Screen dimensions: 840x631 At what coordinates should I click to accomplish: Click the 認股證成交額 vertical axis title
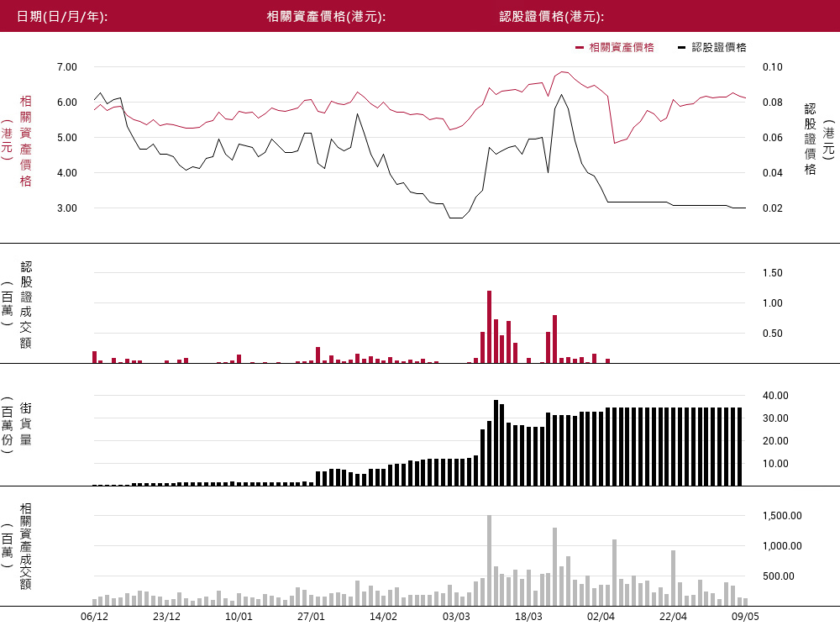[26, 304]
